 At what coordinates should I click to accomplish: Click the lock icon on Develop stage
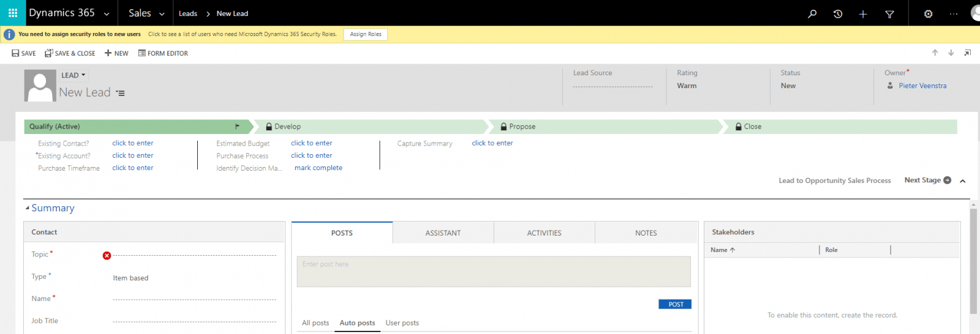click(269, 127)
